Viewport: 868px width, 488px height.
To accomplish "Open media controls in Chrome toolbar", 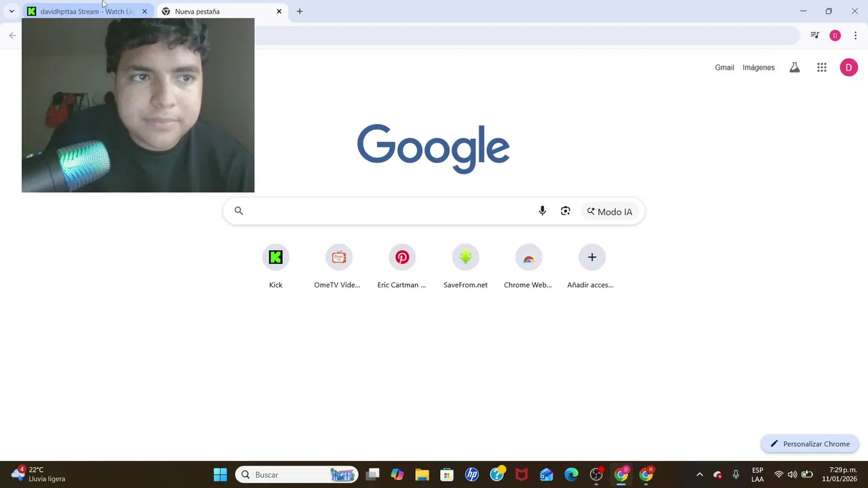I will [815, 35].
